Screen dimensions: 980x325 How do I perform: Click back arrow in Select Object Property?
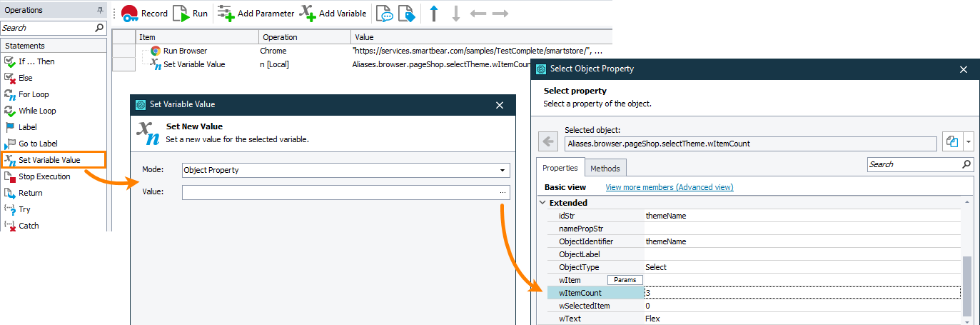(548, 141)
